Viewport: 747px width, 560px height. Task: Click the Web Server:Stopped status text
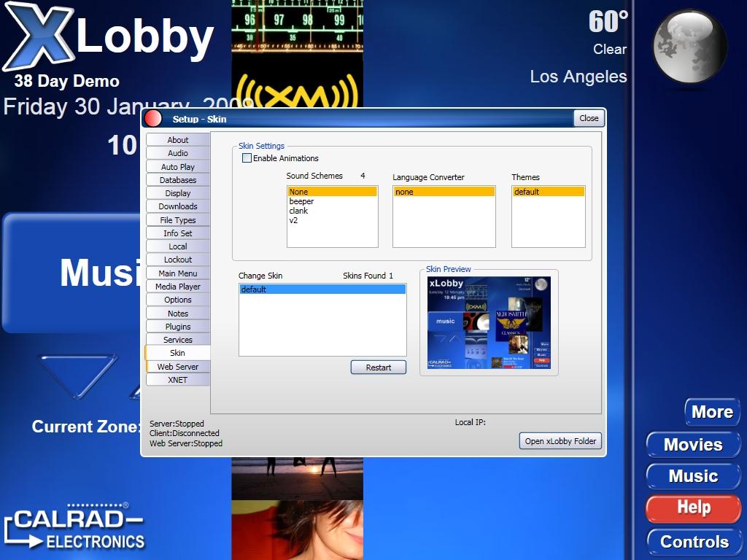point(186,443)
